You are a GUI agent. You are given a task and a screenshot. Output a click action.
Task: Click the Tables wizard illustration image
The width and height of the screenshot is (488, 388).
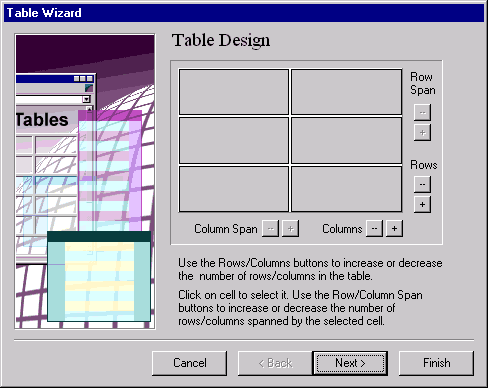85,181
